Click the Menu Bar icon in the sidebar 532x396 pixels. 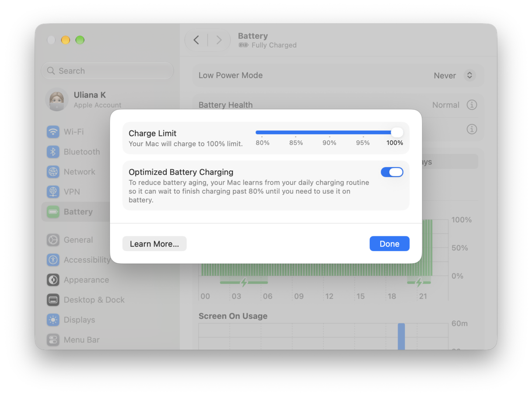pyautogui.click(x=53, y=340)
